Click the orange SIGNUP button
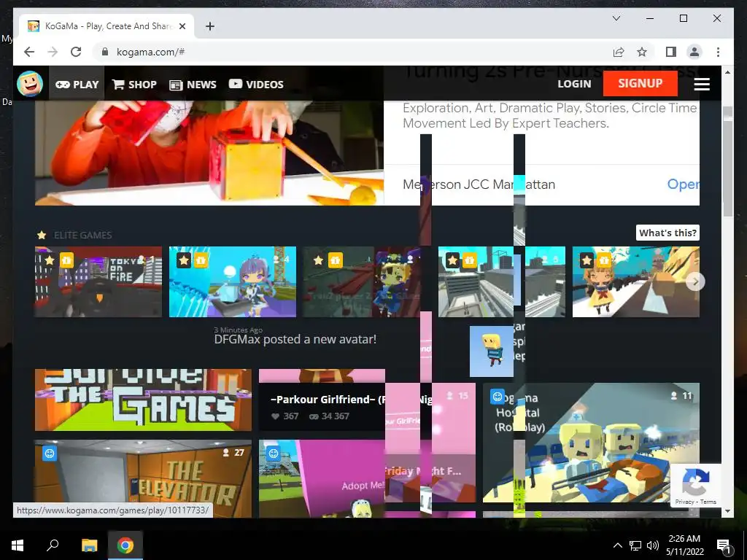Image resolution: width=747 pixels, height=560 pixels. (x=640, y=83)
